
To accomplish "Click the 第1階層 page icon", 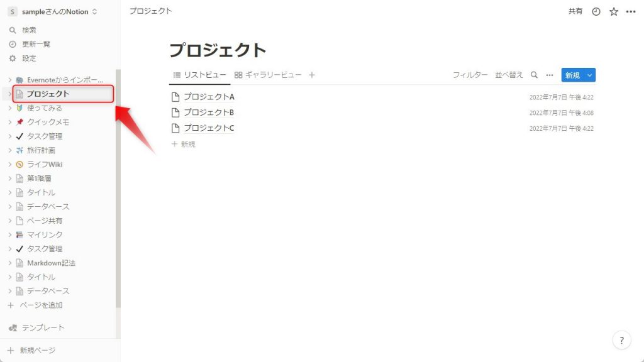I will pos(19,178).
